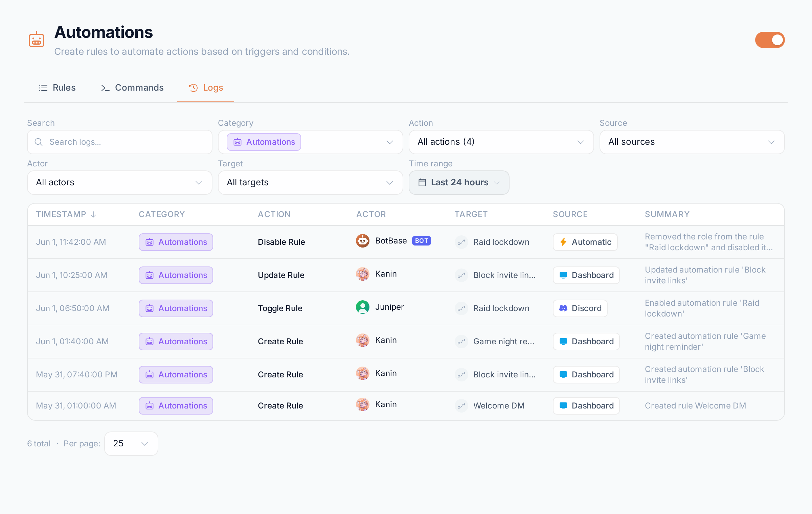Click the magnifier icon in search box

[x=39, y=142]
